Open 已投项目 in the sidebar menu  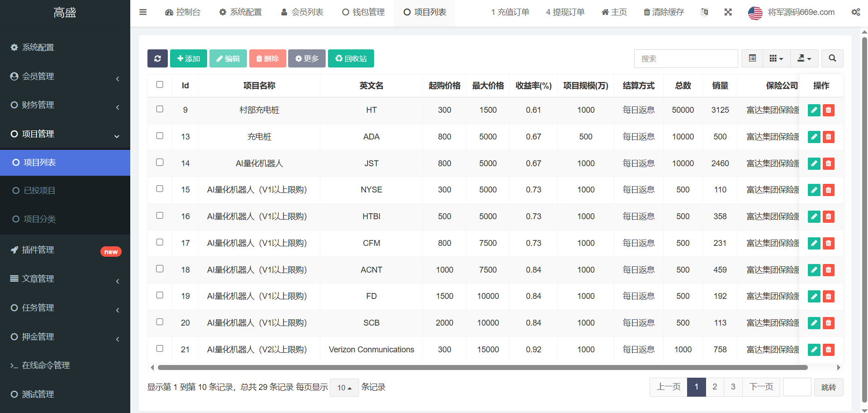(x=39, y=191)
